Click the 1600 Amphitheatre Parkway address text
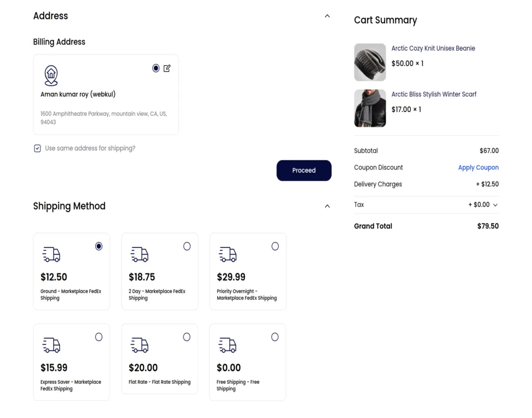The height and width of the screenshot is (418, 532). point(104,118)
